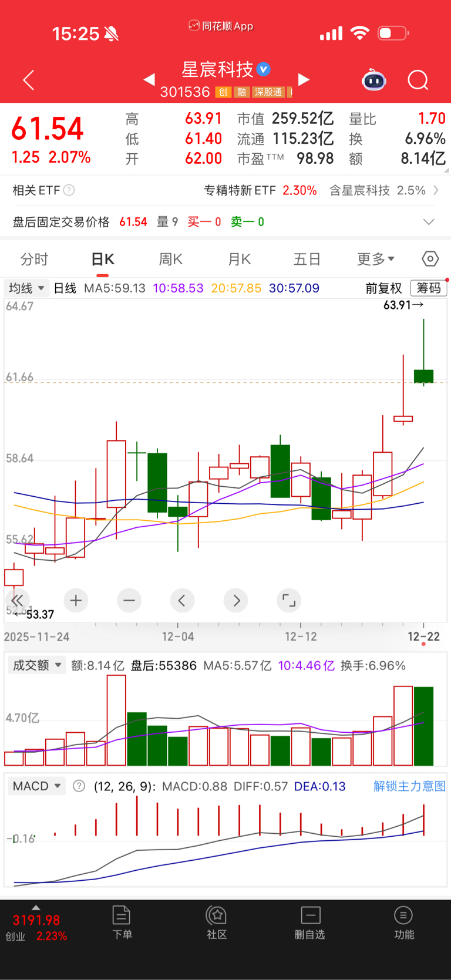Jump to earliest candles with double-left arrows
The height and width of the screenshot is (980, 451).
click(18, 600)
